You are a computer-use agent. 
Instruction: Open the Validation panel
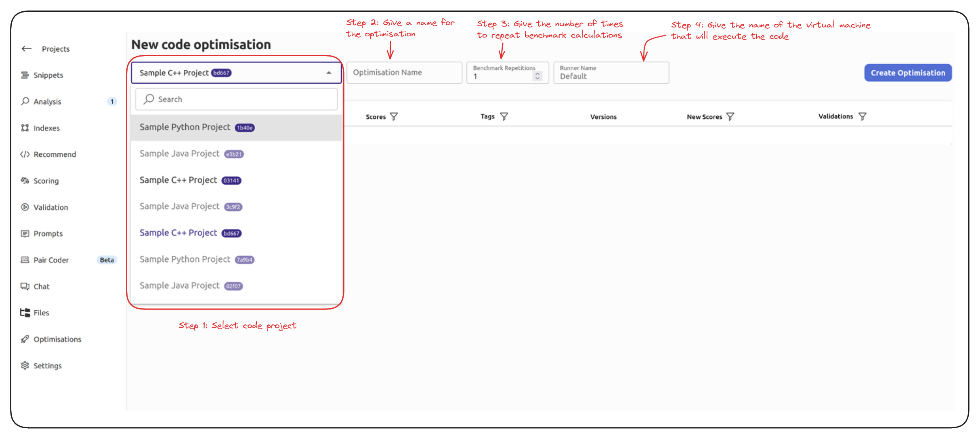click(51, 207)
